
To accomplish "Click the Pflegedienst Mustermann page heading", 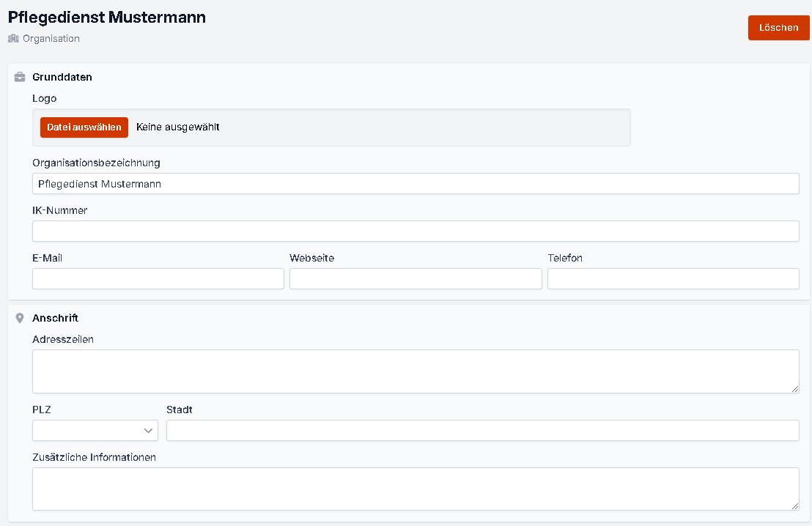I will click(x=107, y=17).
